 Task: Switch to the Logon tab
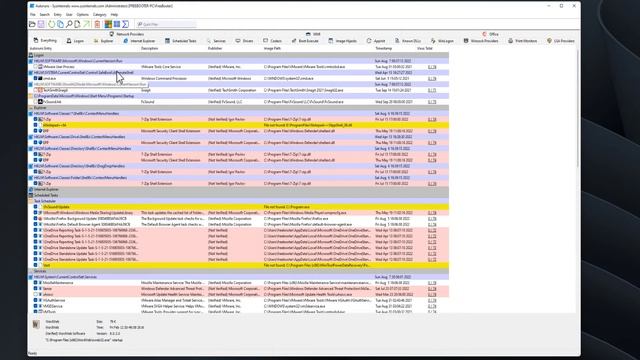75,41
